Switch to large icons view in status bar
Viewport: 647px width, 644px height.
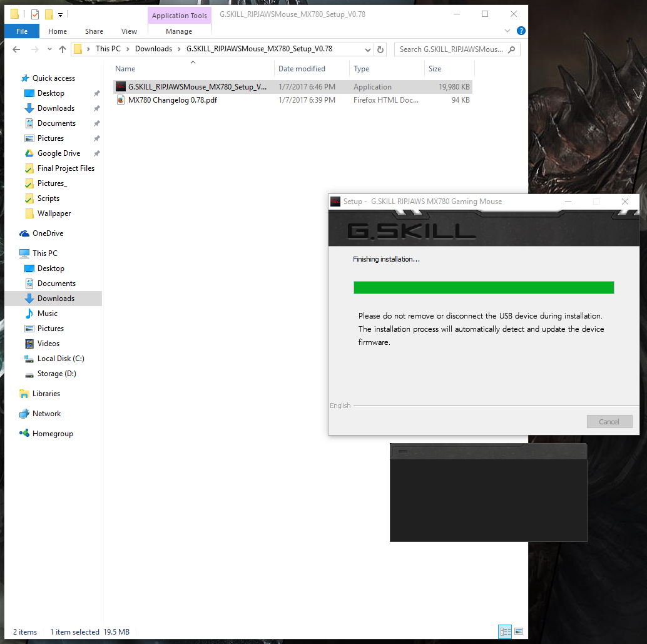(519, 631)
